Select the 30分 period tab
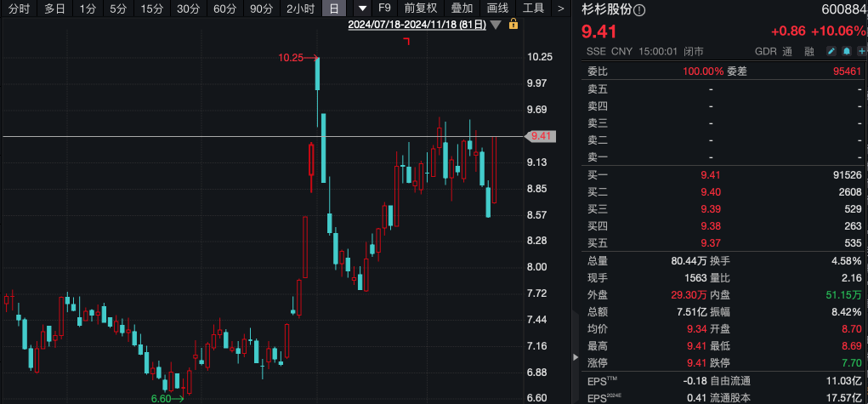Screen dimensions: 868x404 pos(188,9)
